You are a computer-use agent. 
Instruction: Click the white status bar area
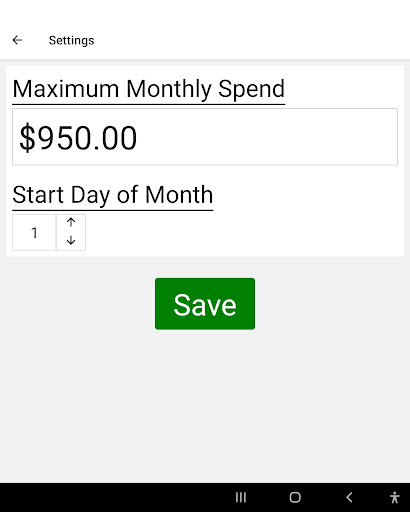(205, 10)
